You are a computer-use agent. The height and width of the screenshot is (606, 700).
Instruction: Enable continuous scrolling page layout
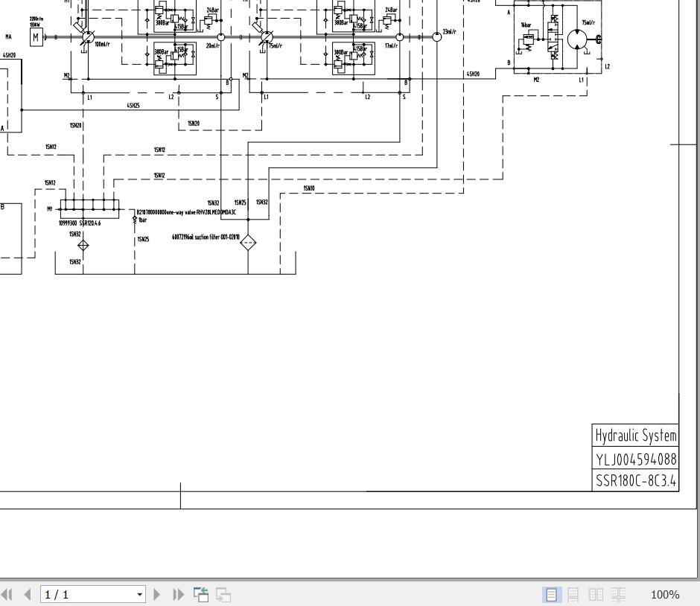click(x=573, y=594)
